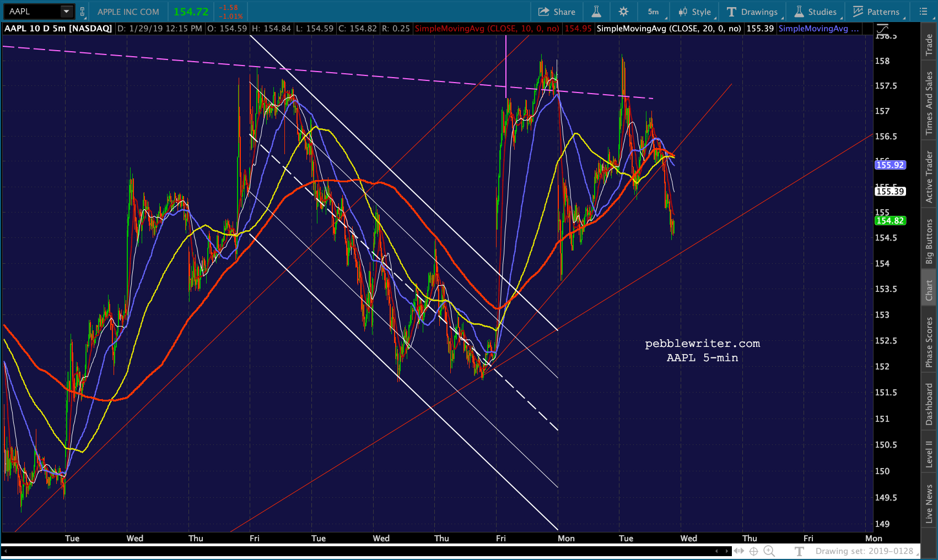Viewport: 938px width, 560px height.
Task: Click the Share chart icon
Action: [556, 12]
